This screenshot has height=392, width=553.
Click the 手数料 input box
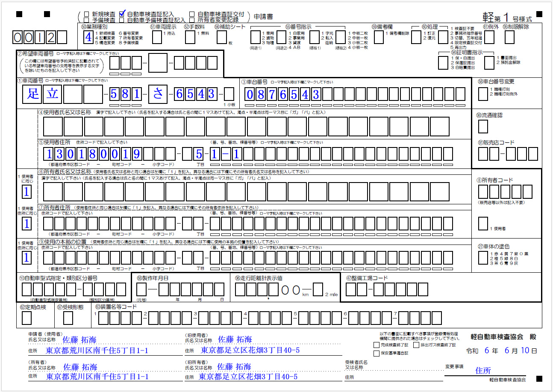click(190, 38)
